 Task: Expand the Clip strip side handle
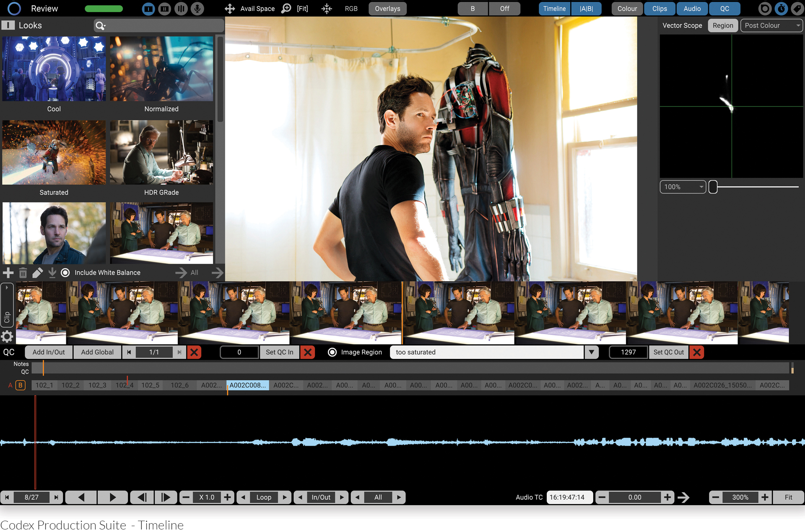coord(7,306)
